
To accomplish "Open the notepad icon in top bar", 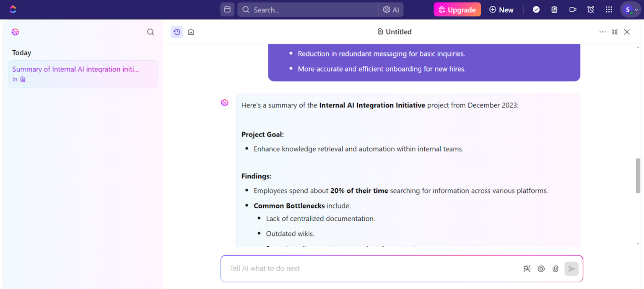I will coord(554,10).
